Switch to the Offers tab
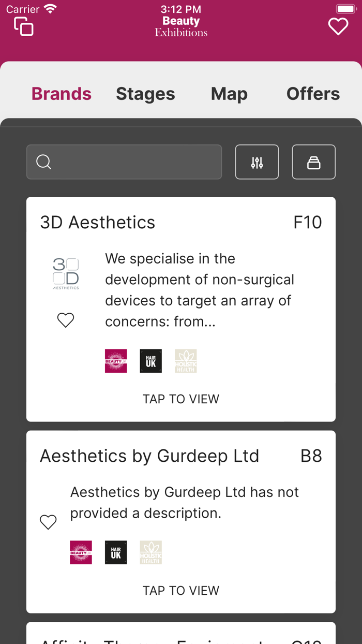The image size is (362, 644). [313, 94]
